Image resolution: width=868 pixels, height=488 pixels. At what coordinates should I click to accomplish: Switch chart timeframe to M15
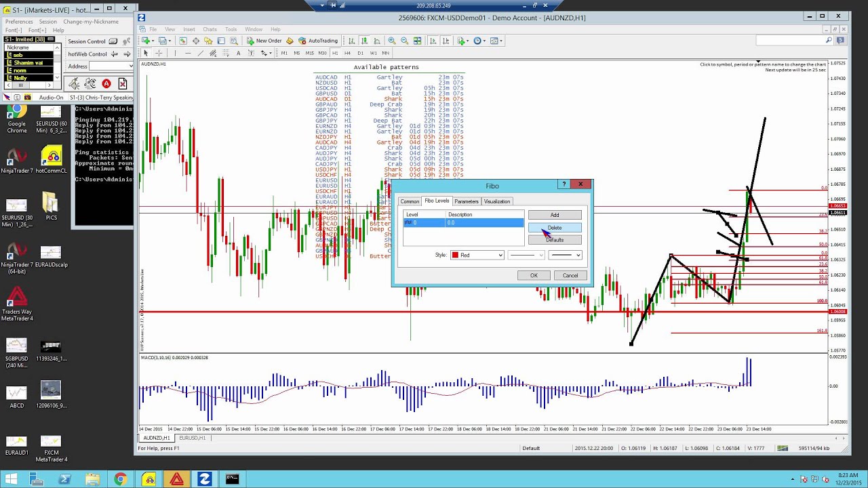click(309, 53)
